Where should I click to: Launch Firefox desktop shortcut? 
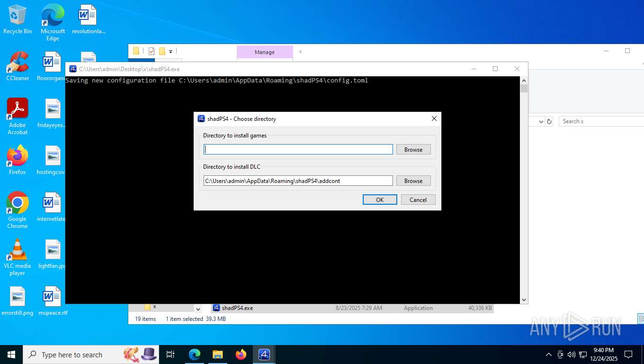pos(18,160)
